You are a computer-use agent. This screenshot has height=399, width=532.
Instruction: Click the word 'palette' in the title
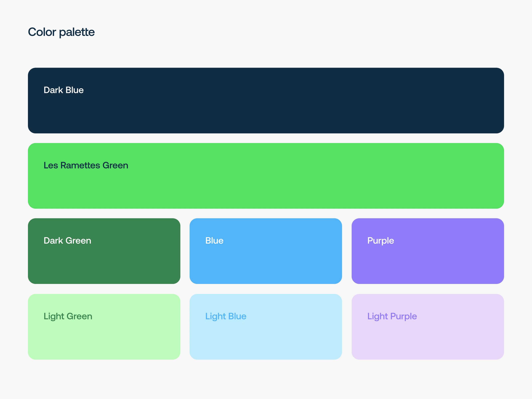[x=77, y=32]
